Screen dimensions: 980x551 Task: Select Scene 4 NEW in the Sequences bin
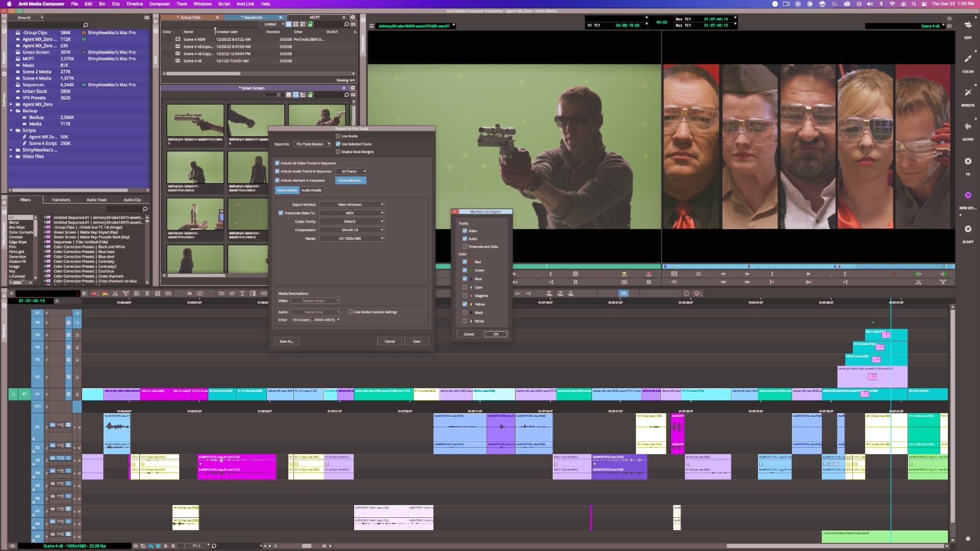195,39
